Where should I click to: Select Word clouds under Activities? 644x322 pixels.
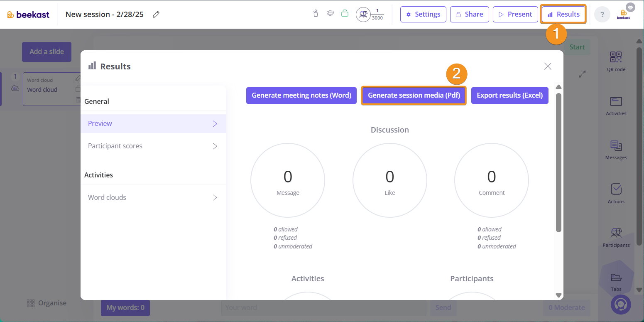click(x=107, y=198)
